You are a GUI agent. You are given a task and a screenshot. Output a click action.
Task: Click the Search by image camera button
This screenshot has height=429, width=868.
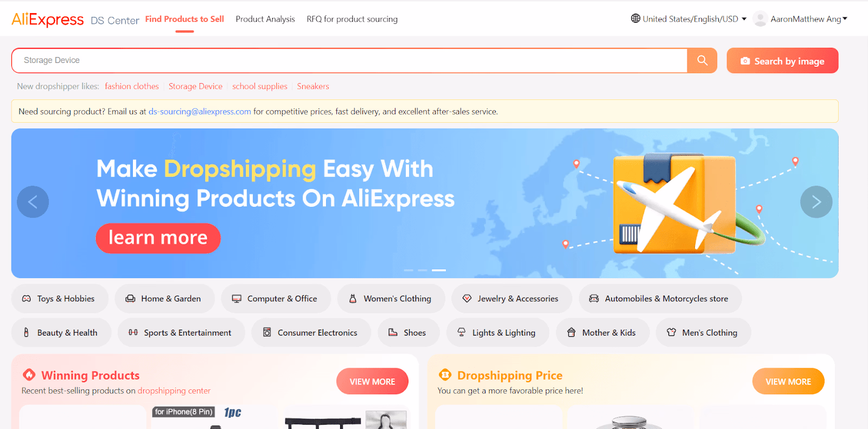tap(782, 61)
